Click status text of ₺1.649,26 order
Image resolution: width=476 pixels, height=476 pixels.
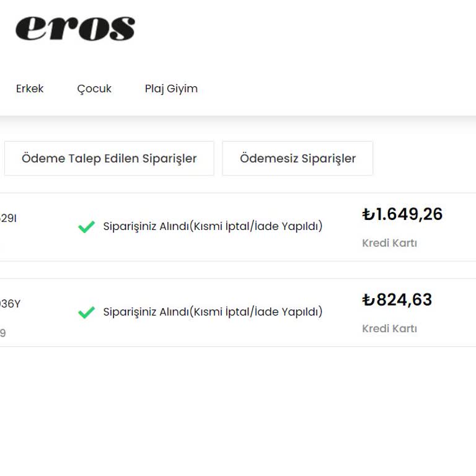point(213,226)
